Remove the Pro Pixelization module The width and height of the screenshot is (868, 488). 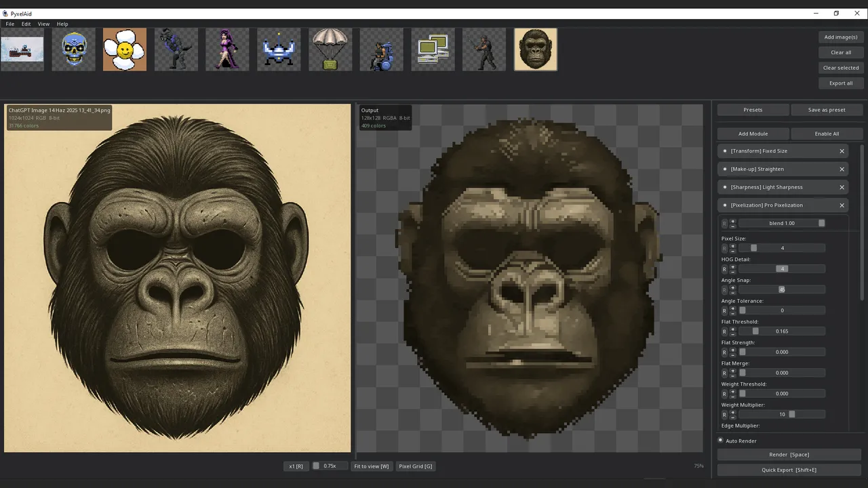(x=842, y=205)
